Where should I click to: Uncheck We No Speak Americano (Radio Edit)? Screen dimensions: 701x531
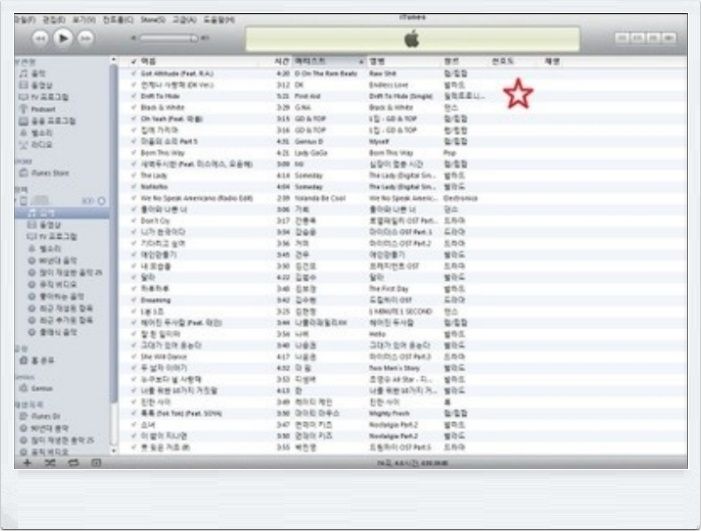pos(134,198)
